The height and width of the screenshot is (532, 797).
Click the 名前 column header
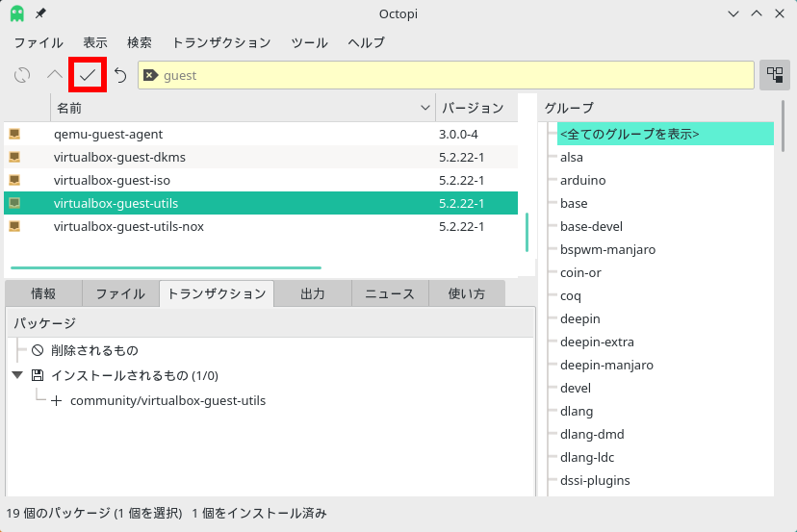click(243, 108)
